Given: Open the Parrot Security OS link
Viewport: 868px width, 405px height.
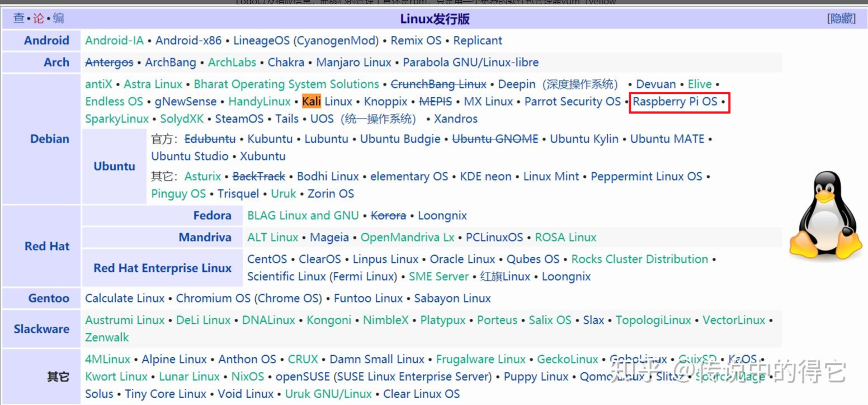Looking at the screenshot, I should coord(573,101).
